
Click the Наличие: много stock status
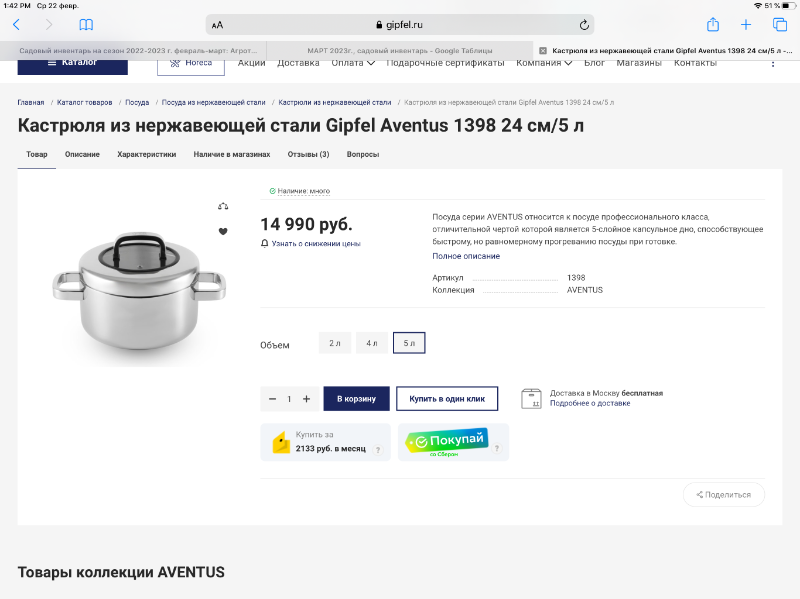[300, 191]
